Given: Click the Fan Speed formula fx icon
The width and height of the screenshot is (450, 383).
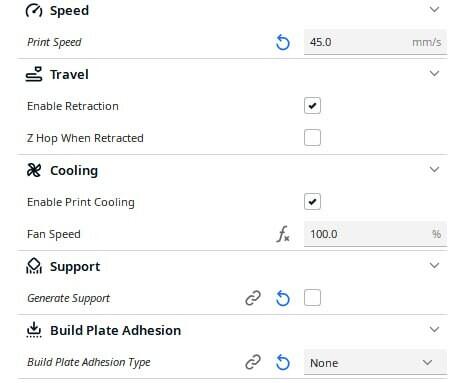Looking at the screenshot, I should (x=283, y=234).
